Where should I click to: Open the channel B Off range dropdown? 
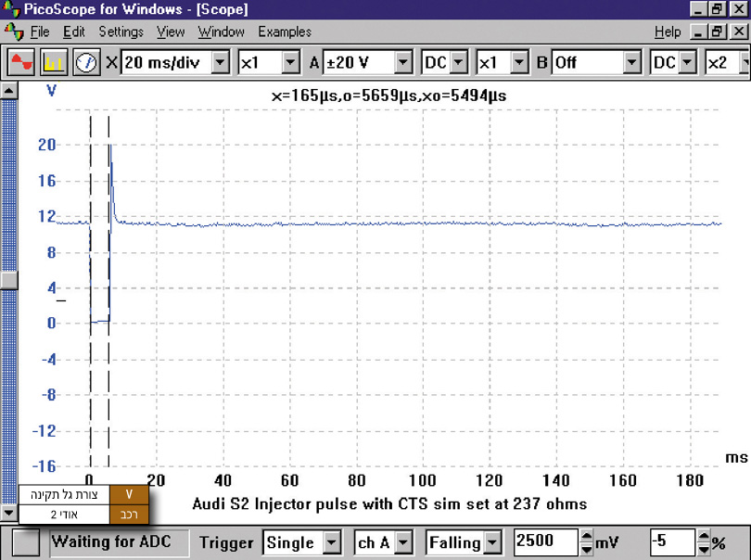[x=632, y=63]
